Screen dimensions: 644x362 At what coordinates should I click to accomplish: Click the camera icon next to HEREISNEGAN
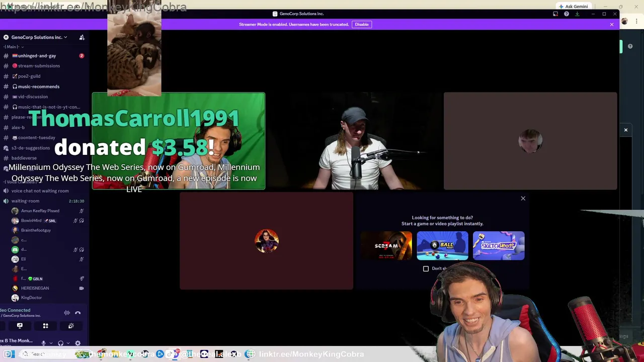[x=82, y=288]
